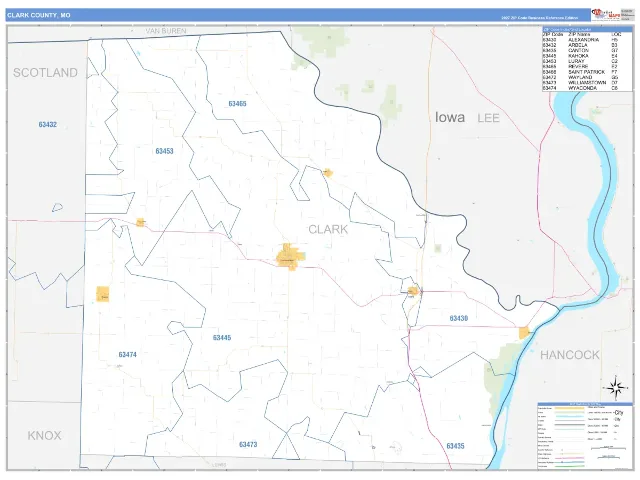Click KAHOKA row in ZIP index table

coord(581,56)
